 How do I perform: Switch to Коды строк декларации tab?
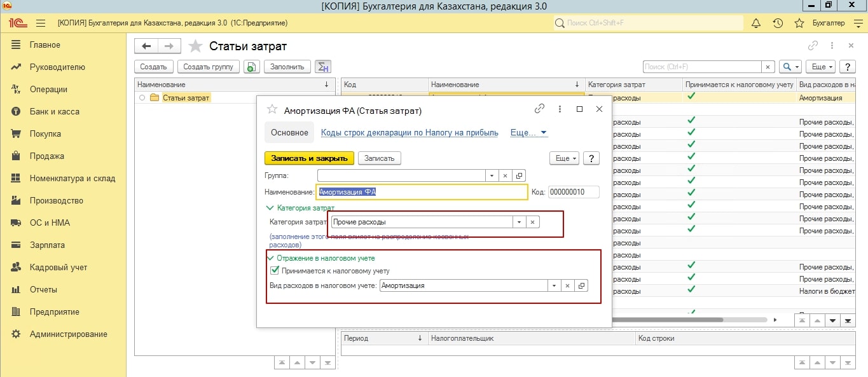pyautogui.click(x=410, y=133)
